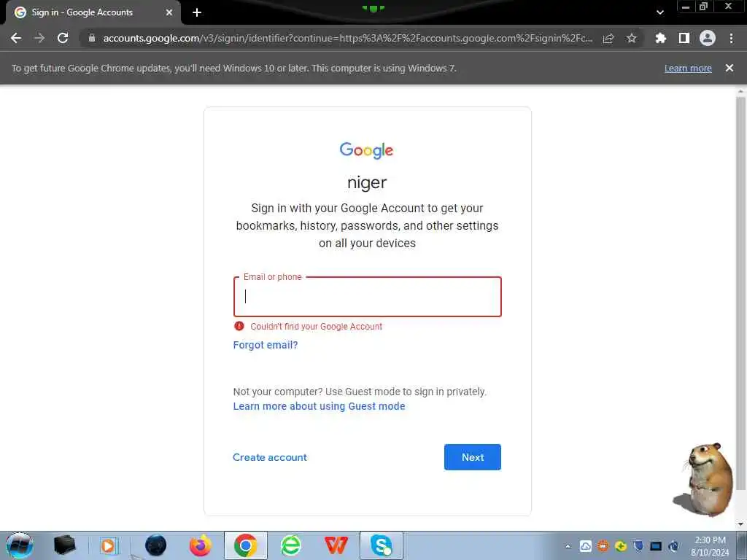This screenshot has width=747, height=560.
Task: Dismiss the Chrome updates infobar
Action: click(729, 68)
